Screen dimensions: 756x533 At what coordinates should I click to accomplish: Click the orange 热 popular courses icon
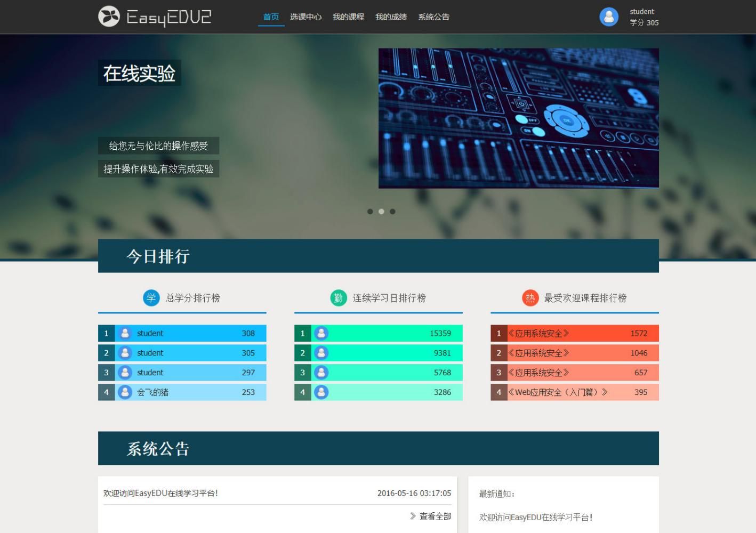click(x=530, y=298)
